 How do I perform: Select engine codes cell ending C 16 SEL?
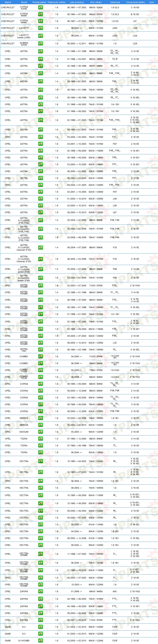coord(135,120)
